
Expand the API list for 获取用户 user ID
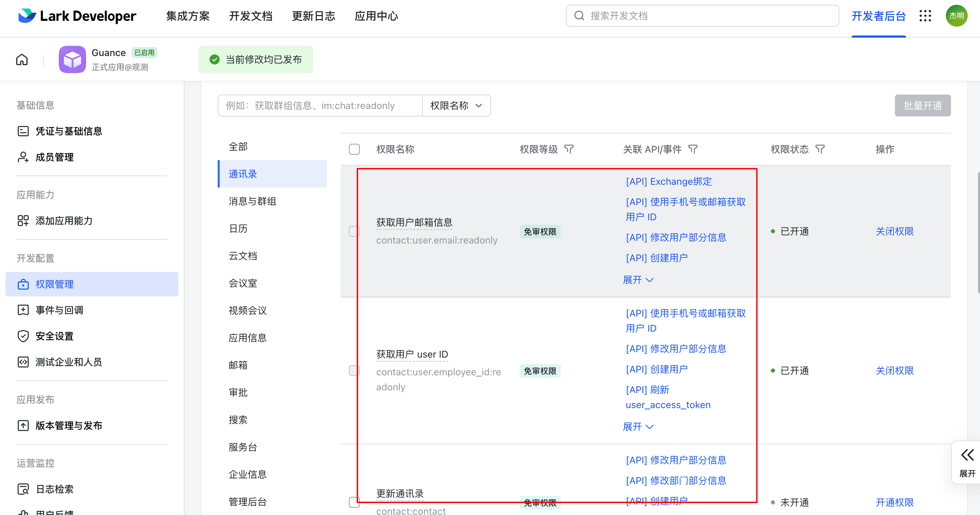(x=638, y=426)
